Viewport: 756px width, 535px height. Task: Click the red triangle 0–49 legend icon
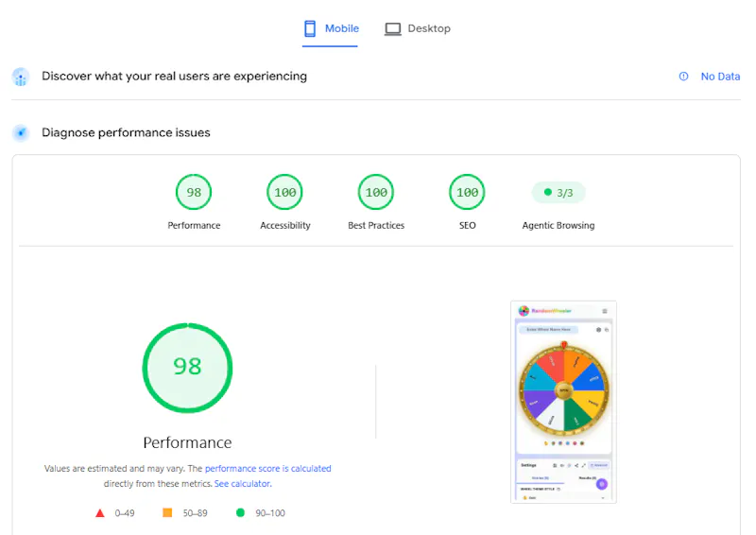100,513
